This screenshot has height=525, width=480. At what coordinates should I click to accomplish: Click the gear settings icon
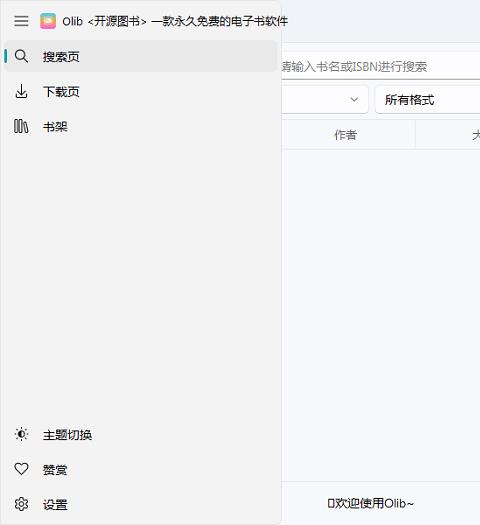tap(21, 504)
